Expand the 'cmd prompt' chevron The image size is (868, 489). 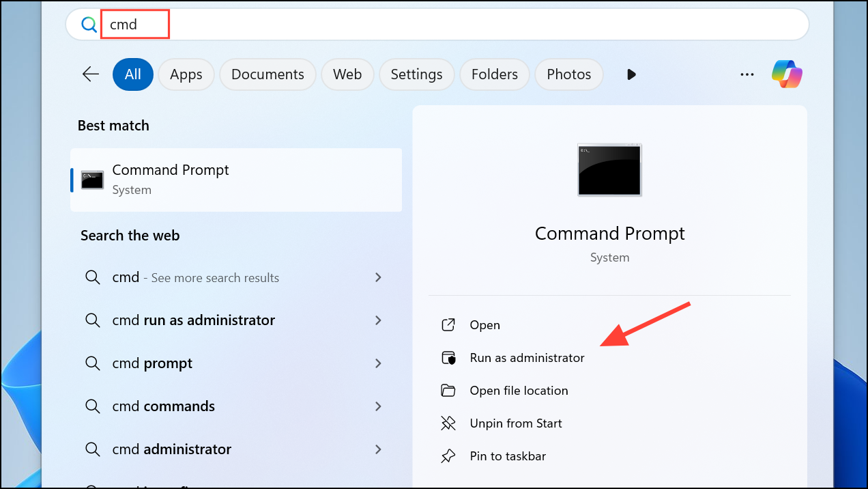pyautogui.click(x=378, y=363)
